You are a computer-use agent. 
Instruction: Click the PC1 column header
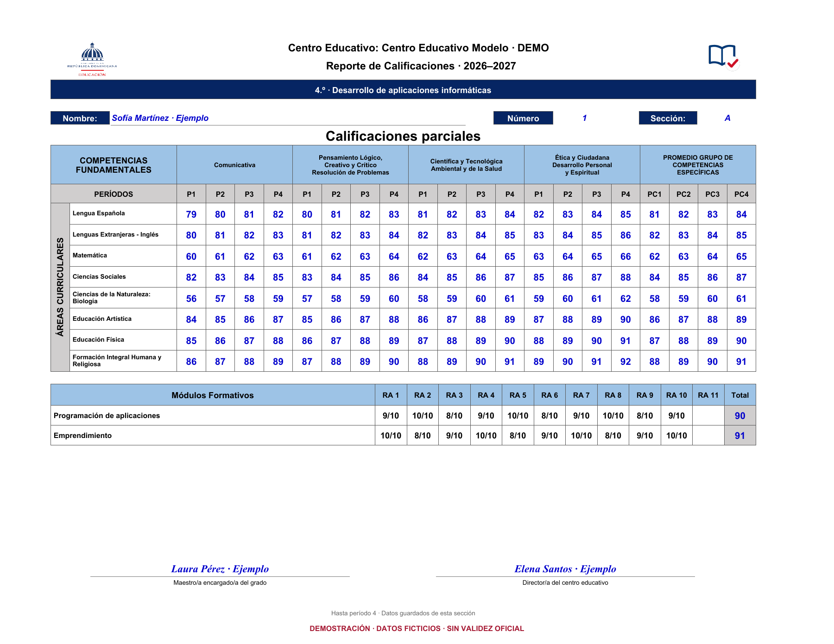(654, 194)
